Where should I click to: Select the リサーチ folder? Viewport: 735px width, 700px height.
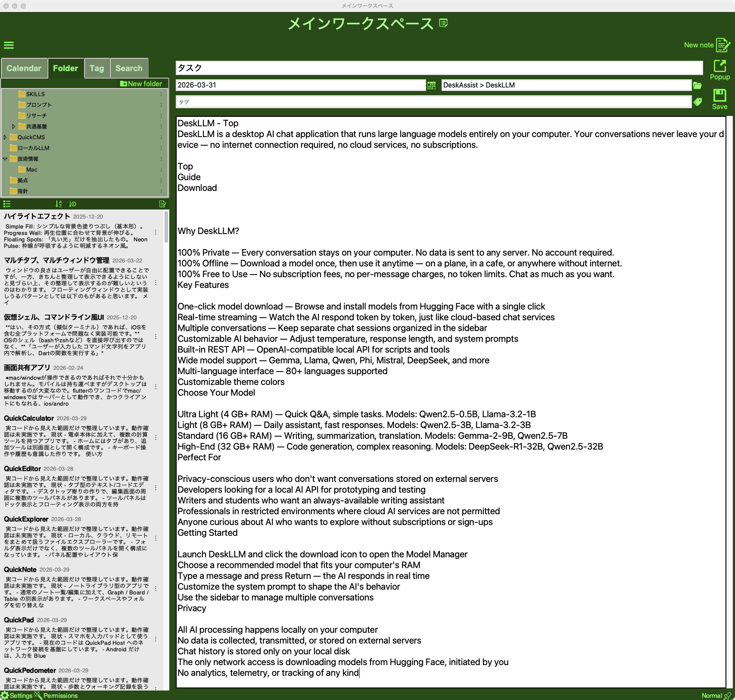point(33,116)
